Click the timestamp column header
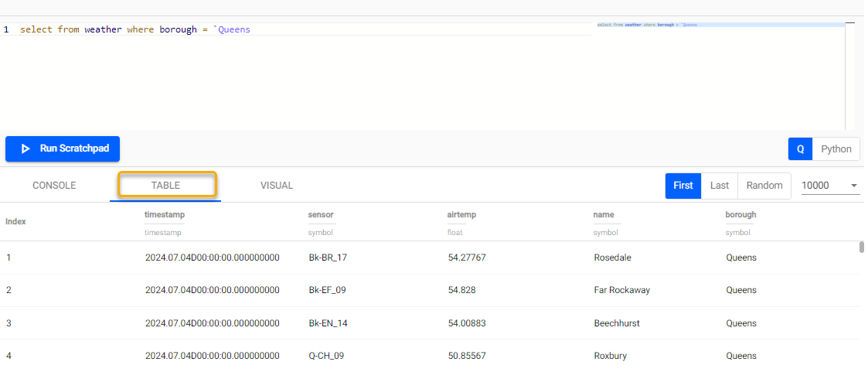This screenshot has height=372, width=868. [165, 215]
